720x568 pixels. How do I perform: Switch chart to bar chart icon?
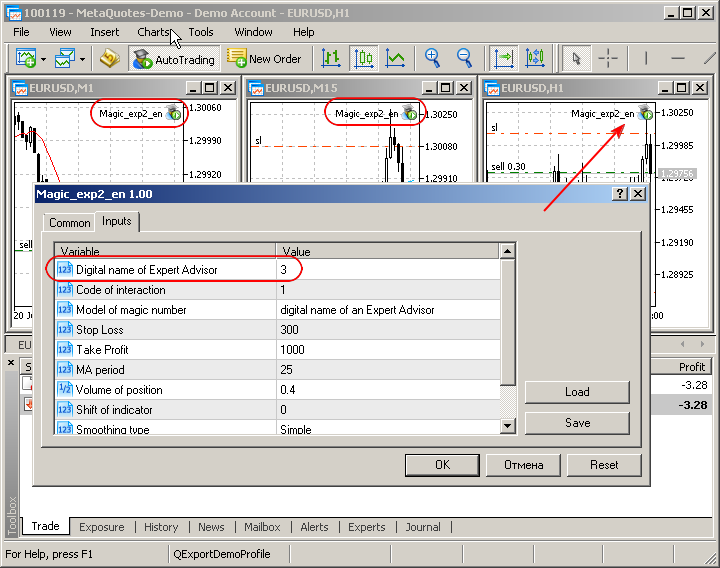coord(331,58)
